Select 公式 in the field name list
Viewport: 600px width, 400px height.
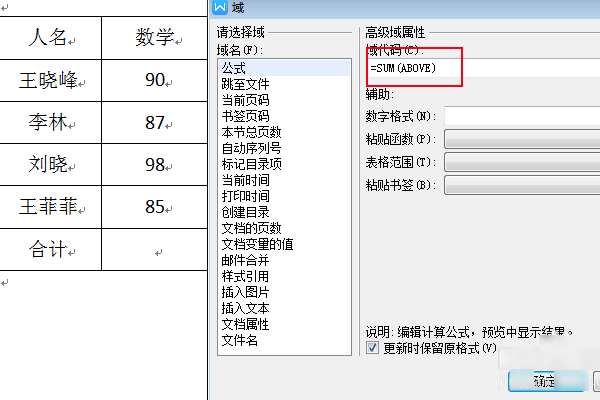284,68
